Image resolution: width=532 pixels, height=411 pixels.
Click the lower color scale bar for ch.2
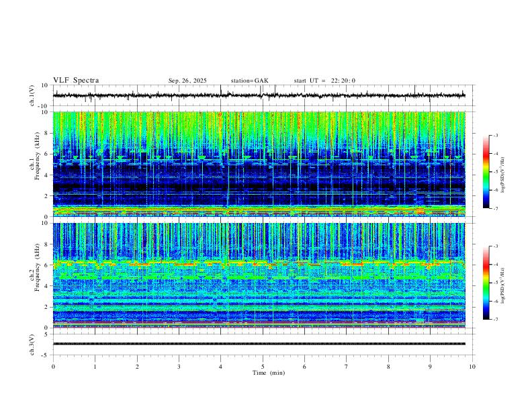point(486,283)
